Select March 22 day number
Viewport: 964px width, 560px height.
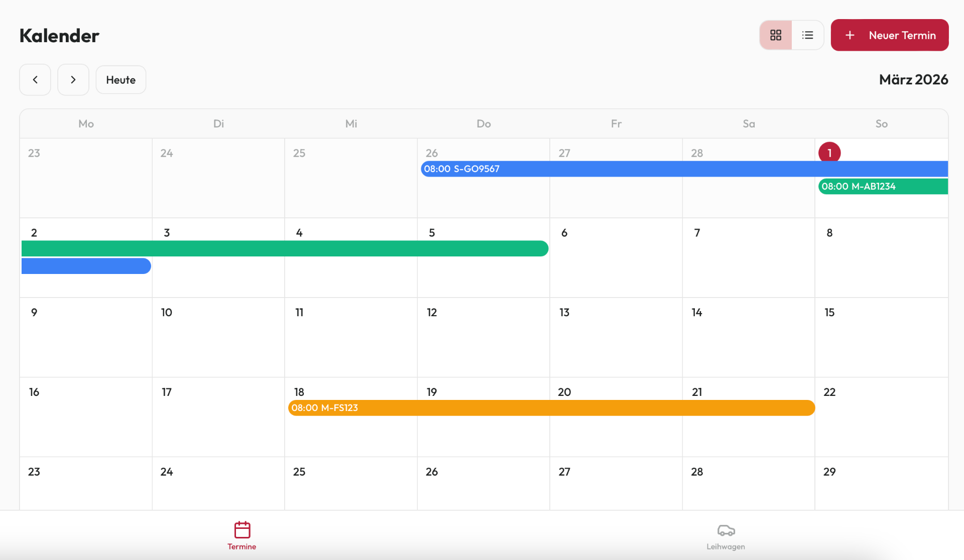point(829,392)
